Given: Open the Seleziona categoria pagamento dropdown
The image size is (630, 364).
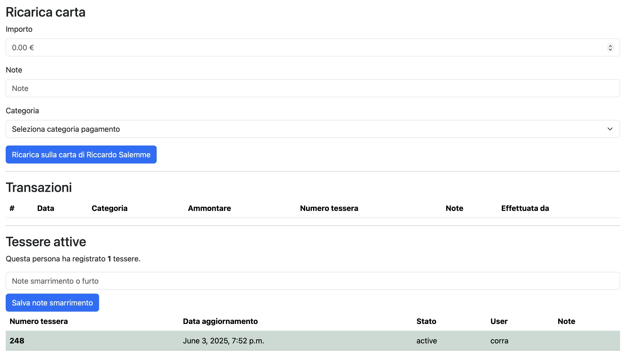Looking at the screenshot, I should point(300,129).
